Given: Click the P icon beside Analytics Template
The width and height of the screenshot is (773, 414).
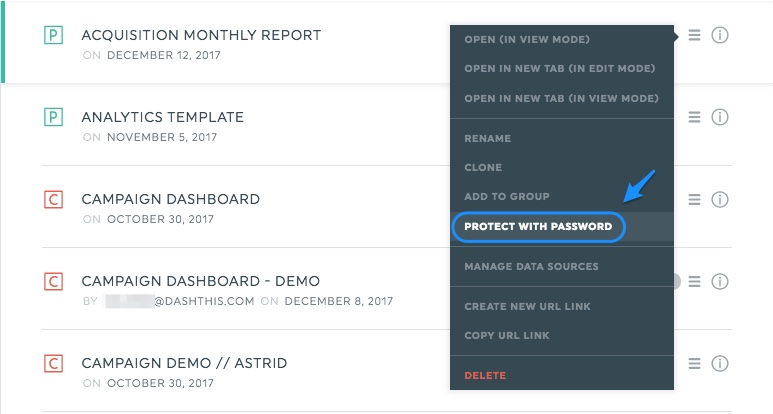Looking at the screenshot, I should coord(53,117).
